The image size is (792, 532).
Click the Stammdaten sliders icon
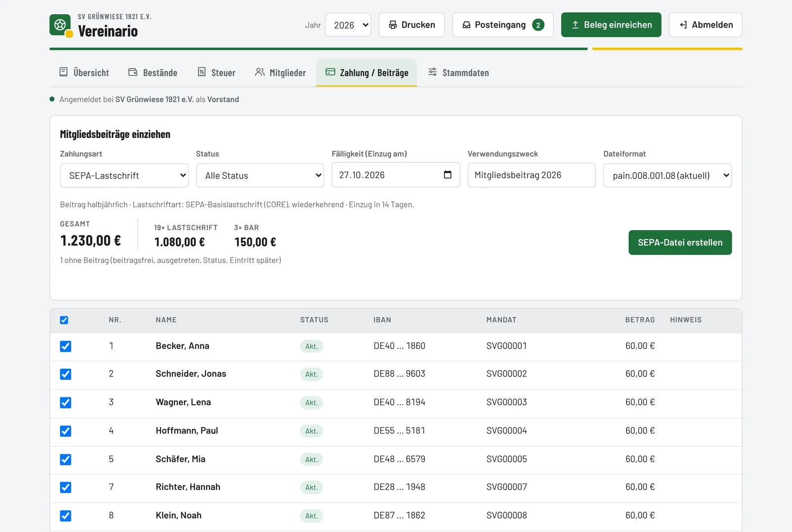(432, 72)
